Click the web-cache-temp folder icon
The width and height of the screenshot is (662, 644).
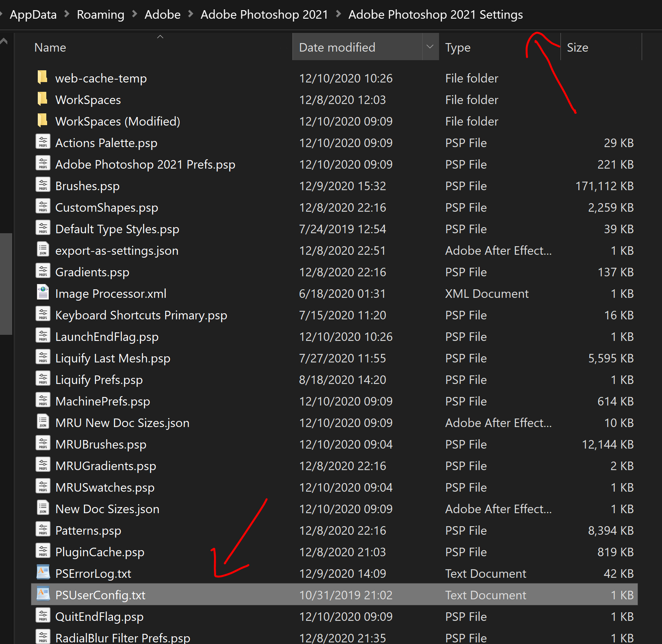42,77
